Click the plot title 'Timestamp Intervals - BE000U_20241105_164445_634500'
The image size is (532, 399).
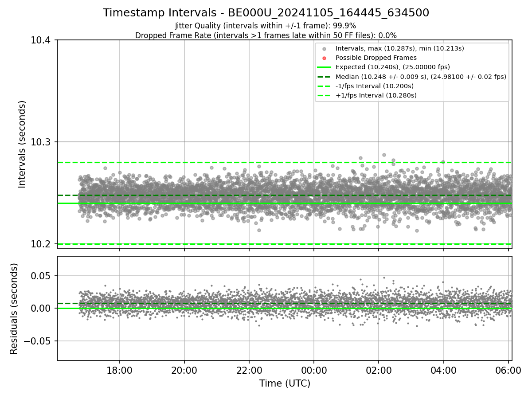[x=266, y=13]
